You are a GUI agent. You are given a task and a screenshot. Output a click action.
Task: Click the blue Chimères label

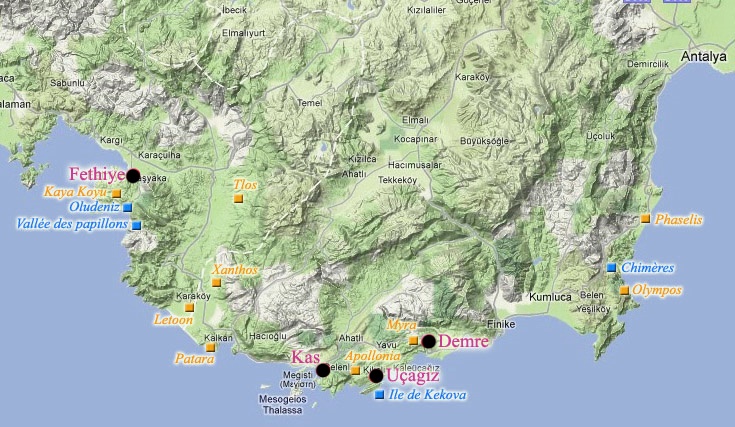[648, 268]
